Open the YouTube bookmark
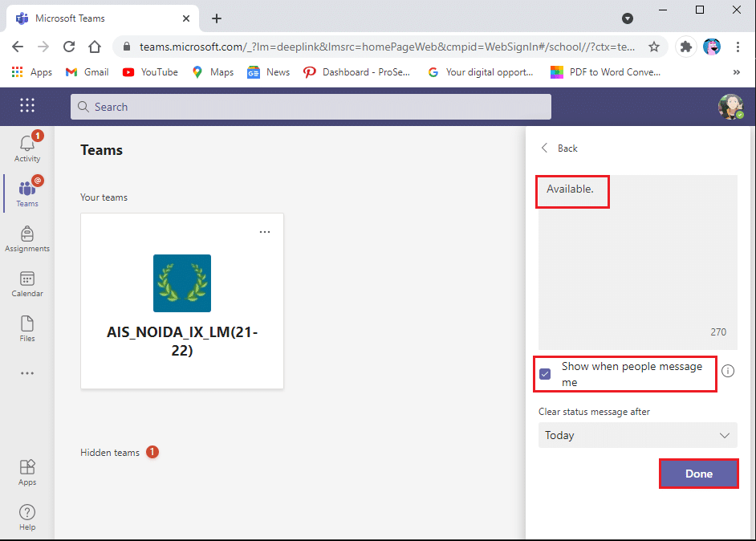756x541 pixels. (x=149, y=71)
